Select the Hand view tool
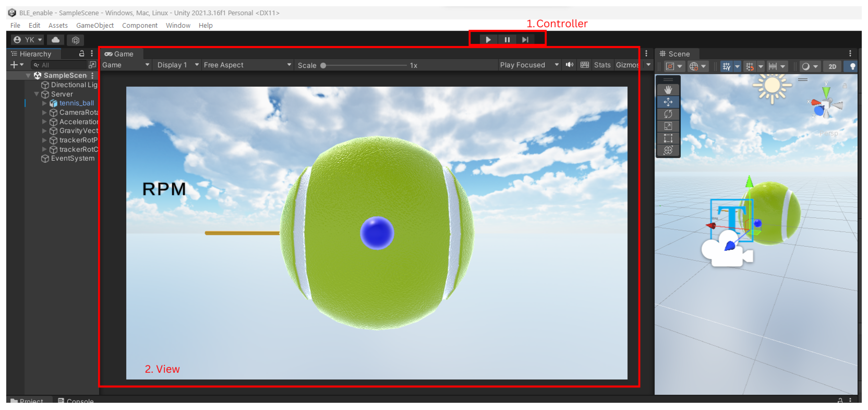868x410 pixels. click(x=668, y=90)
